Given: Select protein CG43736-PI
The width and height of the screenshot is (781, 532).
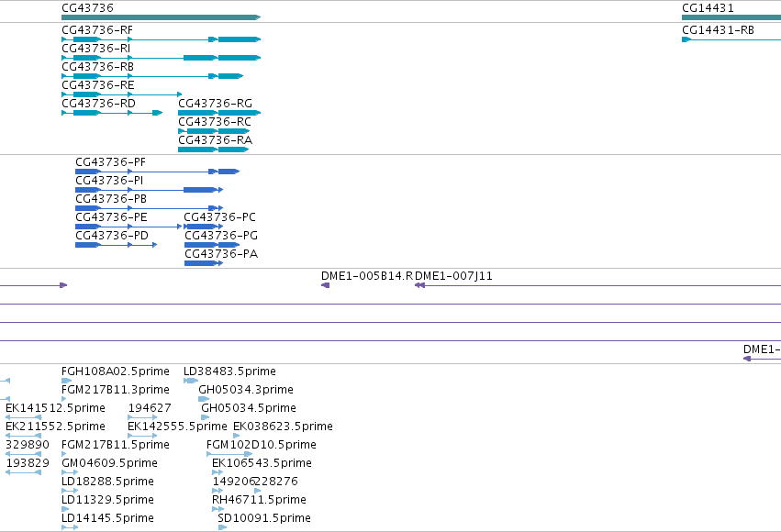Looking at the screenshot, I should [149, 190].
